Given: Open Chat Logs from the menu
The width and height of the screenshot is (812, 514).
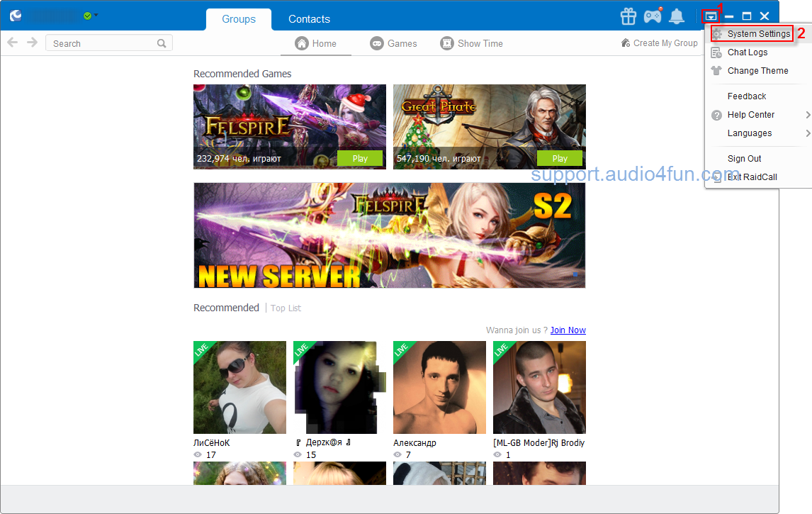Looking at the screenshot, I should click(747, 52).
